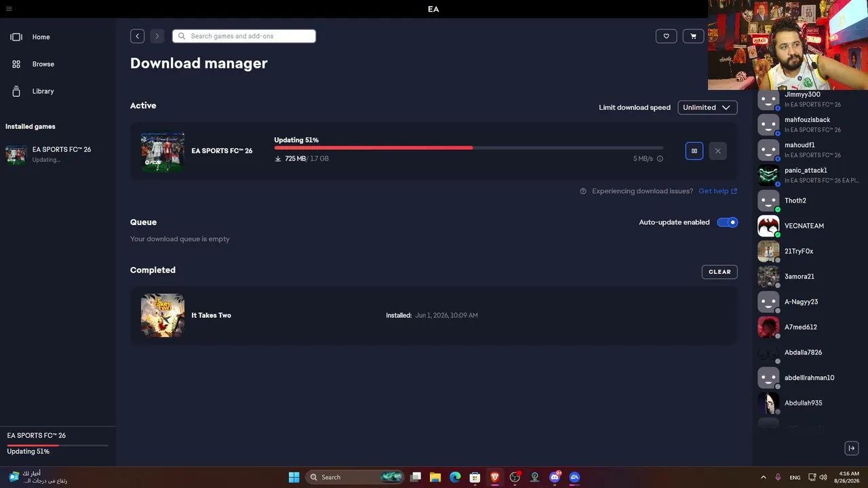868x488 pixels.
Task: Click the It Takes Two title
Action: click(212, 315)
